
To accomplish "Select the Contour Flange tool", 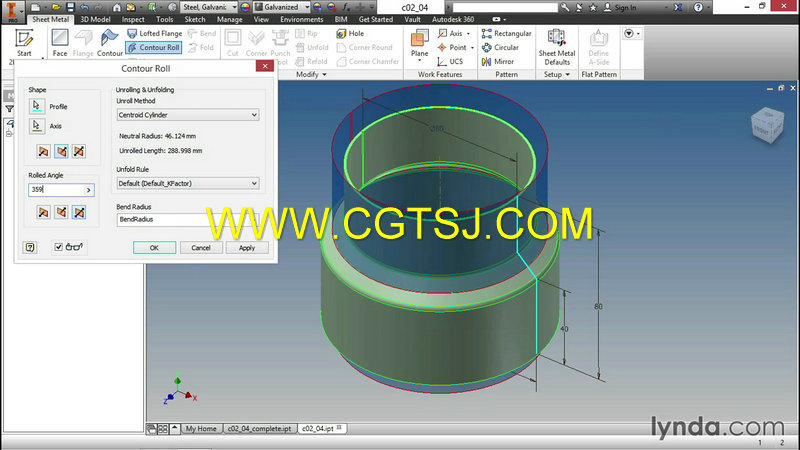I will point(110,43).
